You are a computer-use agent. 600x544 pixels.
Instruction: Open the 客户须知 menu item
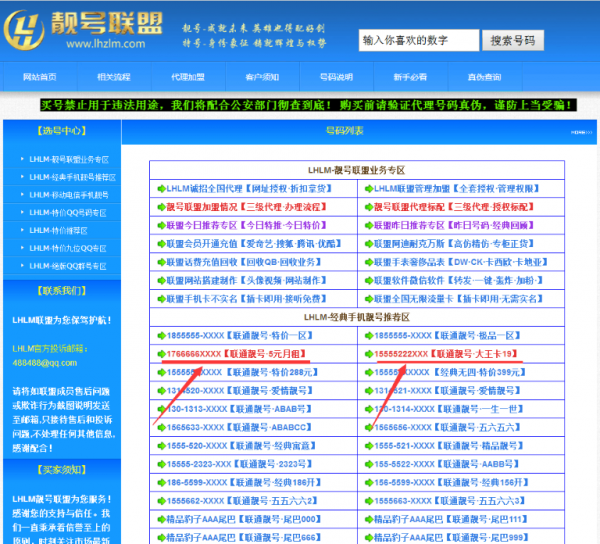262,77
